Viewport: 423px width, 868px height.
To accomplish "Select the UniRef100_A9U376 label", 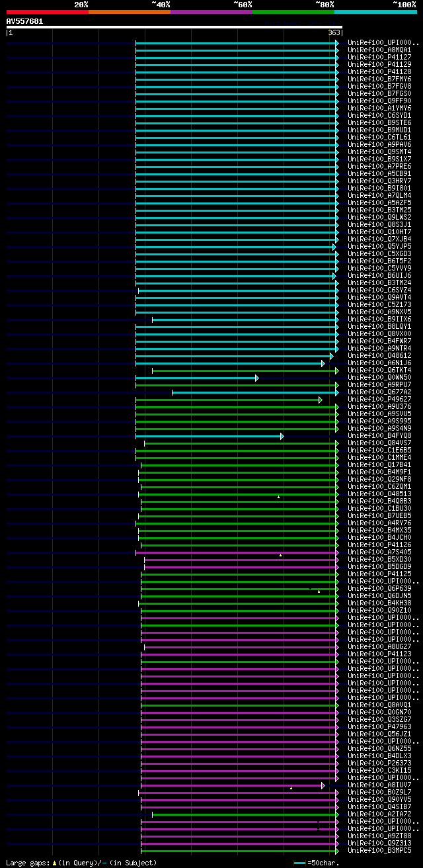I will pyautogui.click(x=379, y=407).
